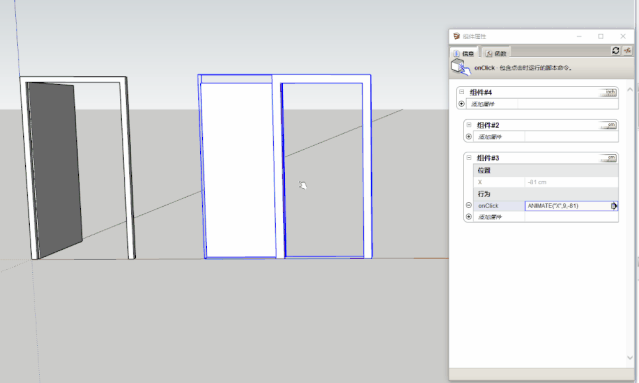Remove the onClick attribute minus icon
The width and height of the screenshot is (639, 383).
tap(469, 205)
